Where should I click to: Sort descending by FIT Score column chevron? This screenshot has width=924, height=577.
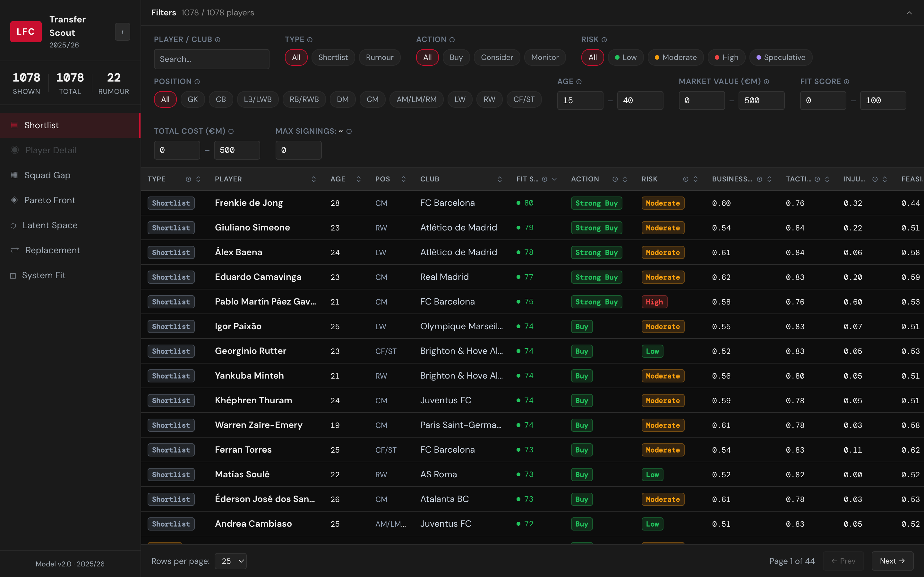pos(554,179)
